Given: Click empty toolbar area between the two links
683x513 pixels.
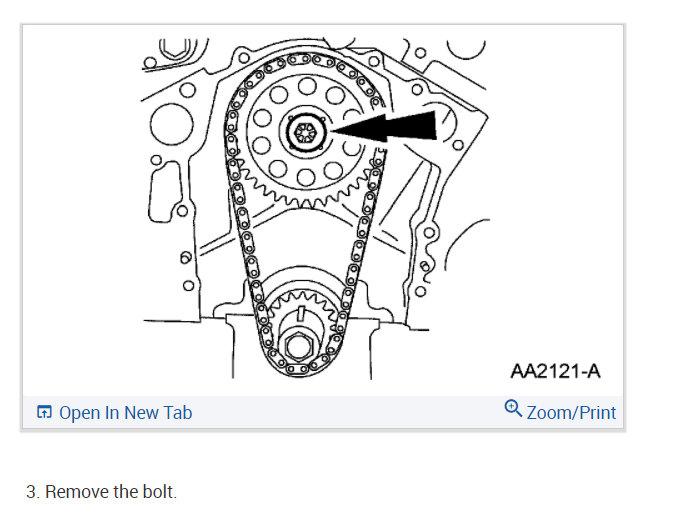Looking at the screenshot, I should 348,412.
